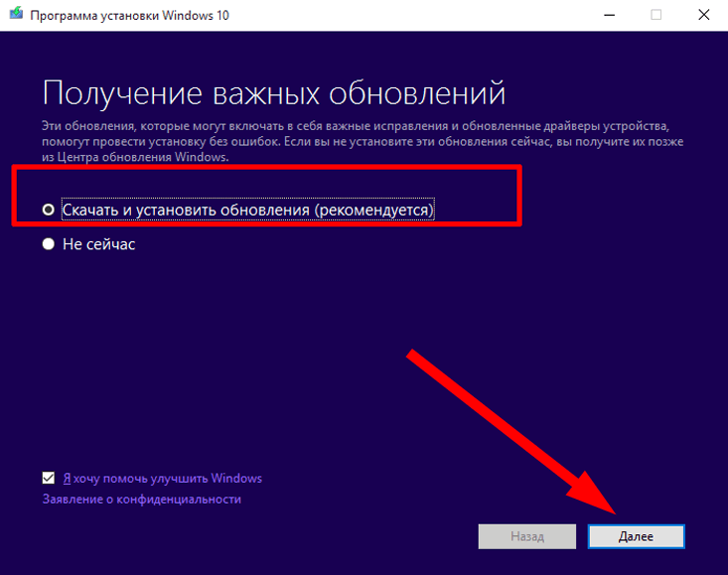The height and width of the screenshot is (575, 728).
Task: Uncheck 'Я хочу помочь улучшить Windows' checkbox
Action: pos(49,478)
